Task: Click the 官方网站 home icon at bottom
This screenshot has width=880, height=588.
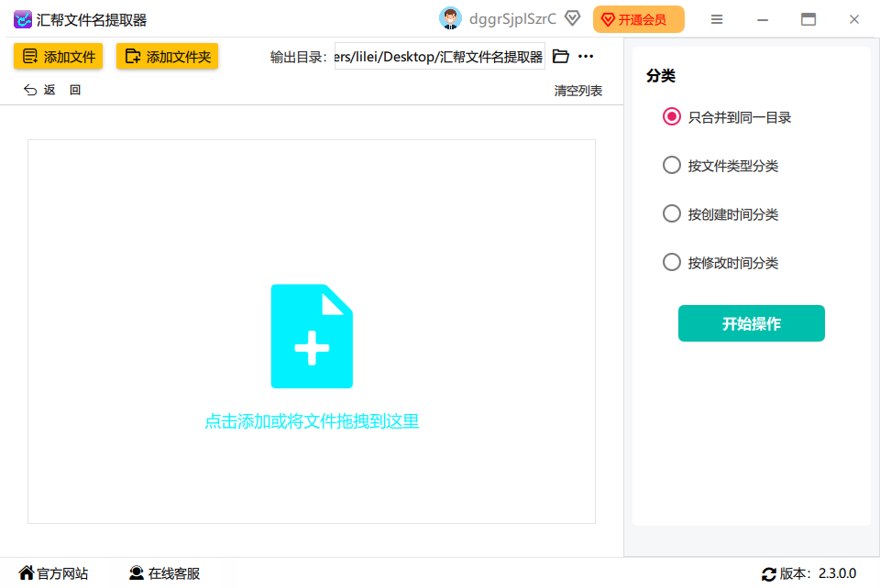Action: 28,574
